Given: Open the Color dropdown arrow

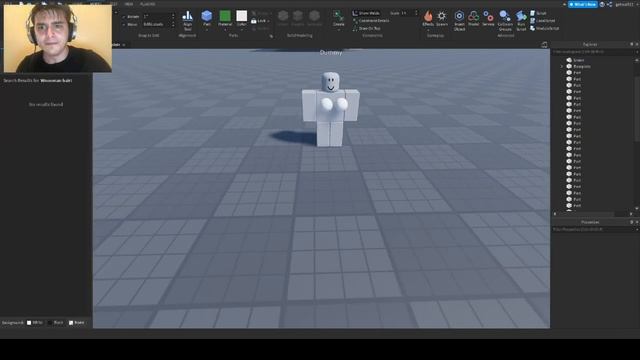Looking at the screenshot, I should 242,30.
